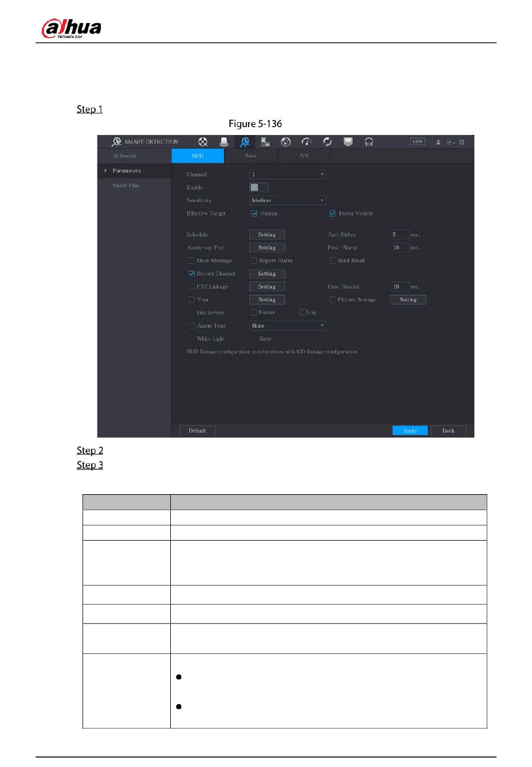Click the Record Channel Setting button
The width and height of the screenshot is (532, 767).
point(267,274)
